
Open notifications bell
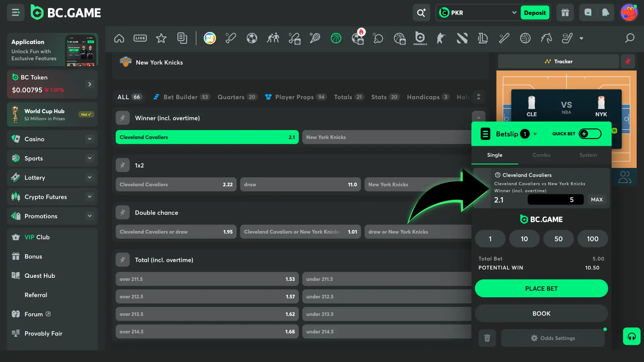(605, 13)
